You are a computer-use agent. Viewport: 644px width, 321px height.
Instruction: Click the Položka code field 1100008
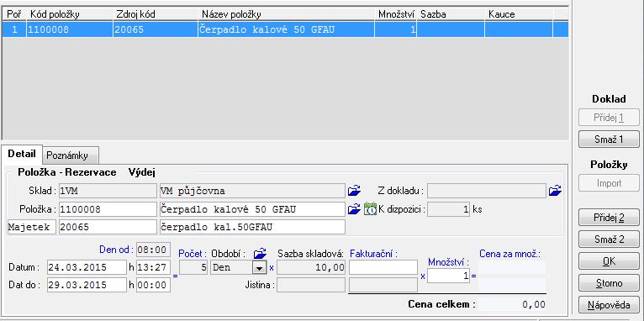point(108,209)
